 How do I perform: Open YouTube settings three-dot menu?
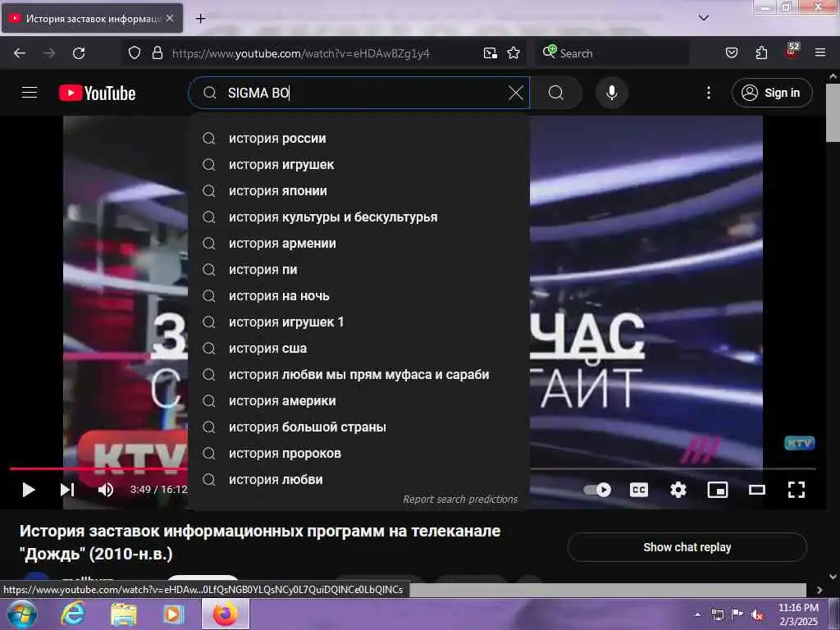click(x=708, y=93)
